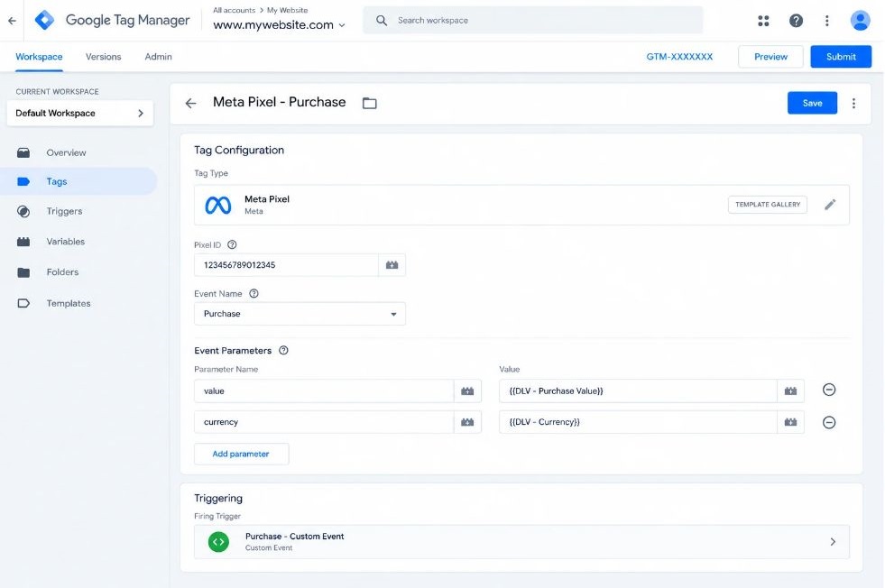The width and height of the screenshot is (885, 588).
Task: Open the help question mark icon
Action: click(796, 21)
